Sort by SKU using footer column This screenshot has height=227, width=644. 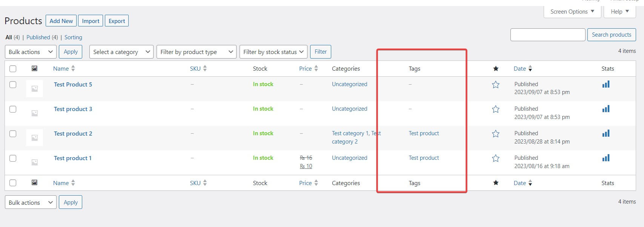(x=198, y=183)
